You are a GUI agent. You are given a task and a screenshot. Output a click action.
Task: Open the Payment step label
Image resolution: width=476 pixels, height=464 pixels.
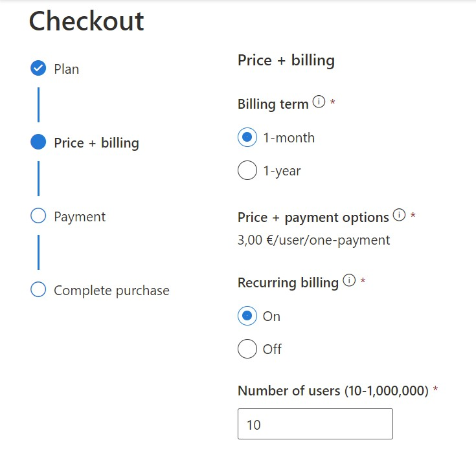(x=80, y=217)
